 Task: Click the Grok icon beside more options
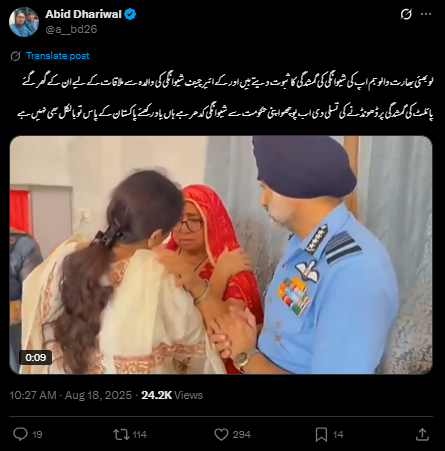click(x=406, y=14)
